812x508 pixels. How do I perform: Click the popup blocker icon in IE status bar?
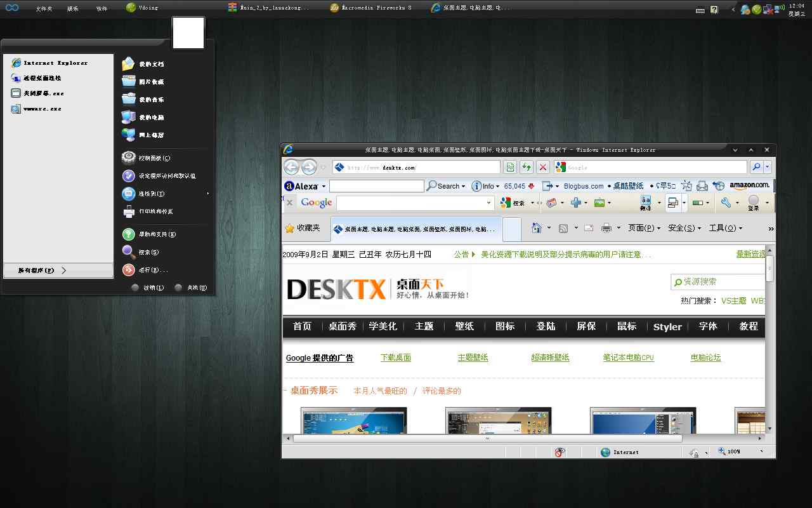560,452
